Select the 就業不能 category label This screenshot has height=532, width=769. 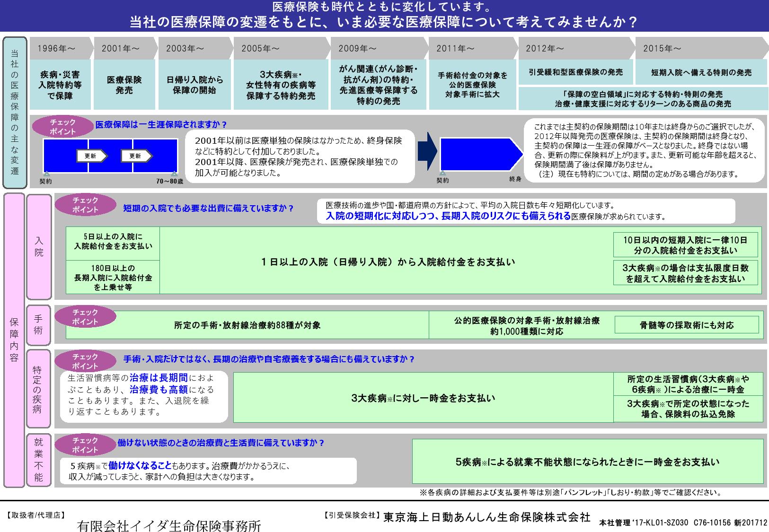coord(39,460)
